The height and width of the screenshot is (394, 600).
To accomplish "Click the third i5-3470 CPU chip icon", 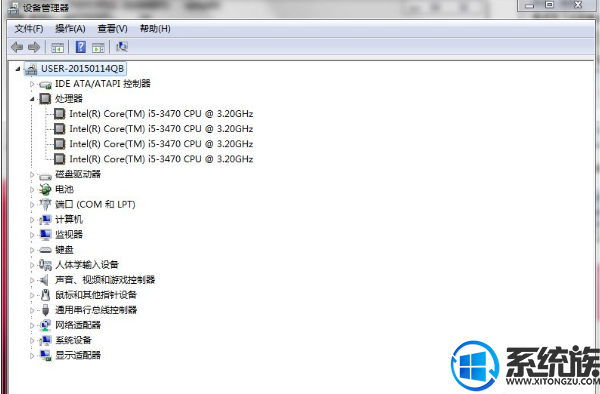I will point(59,144).
